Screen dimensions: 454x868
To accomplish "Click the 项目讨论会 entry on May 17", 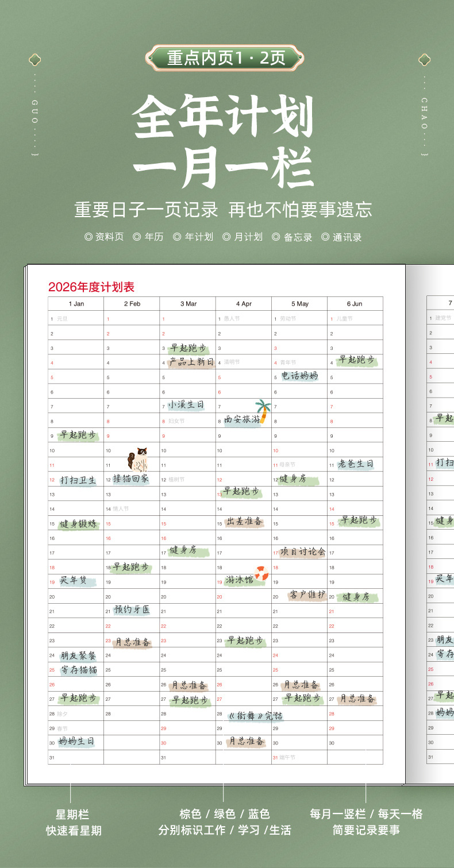I will [303, 552].
